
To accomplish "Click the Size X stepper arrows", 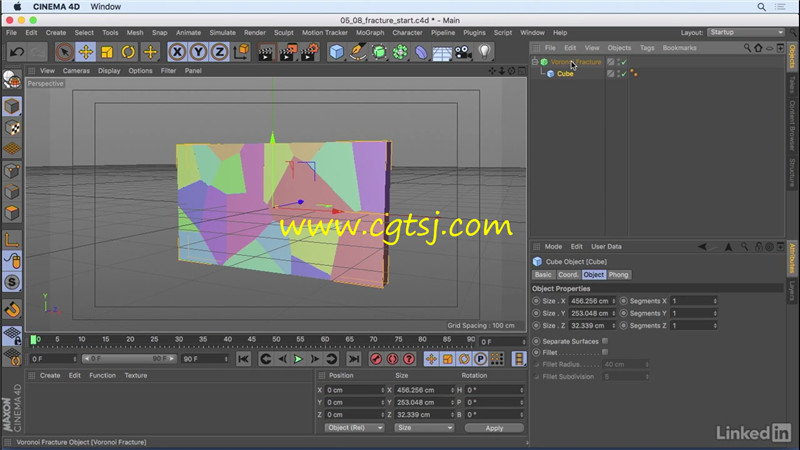I will point(614,301).
